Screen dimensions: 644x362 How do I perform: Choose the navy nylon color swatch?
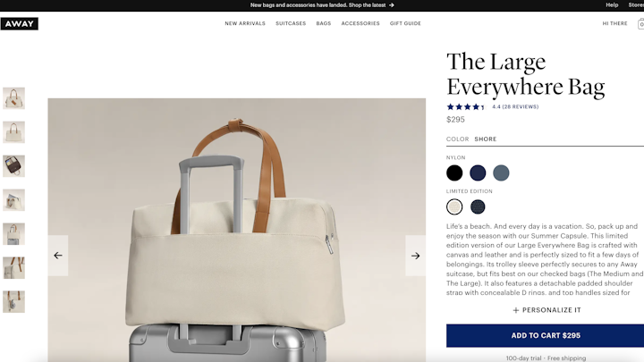(x=478, y=173)
